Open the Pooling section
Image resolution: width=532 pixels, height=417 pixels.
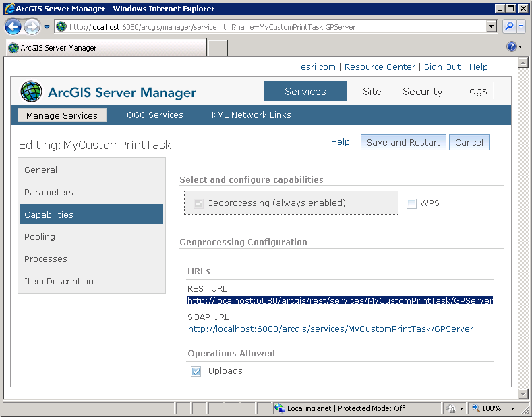click(x=92, y=236)
